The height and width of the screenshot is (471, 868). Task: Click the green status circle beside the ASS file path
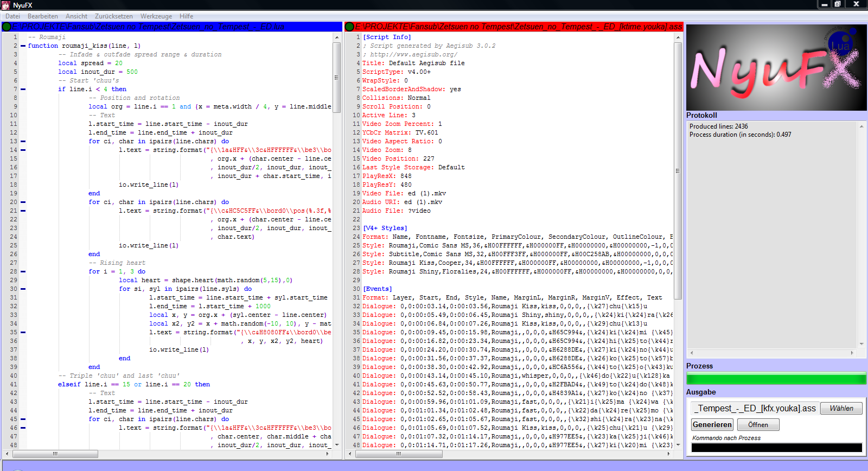pyautogui.click(x=350, y=27)
